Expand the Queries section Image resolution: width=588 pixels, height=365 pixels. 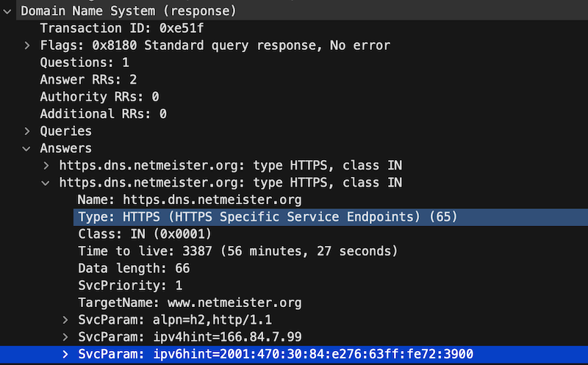click(26, 131)
